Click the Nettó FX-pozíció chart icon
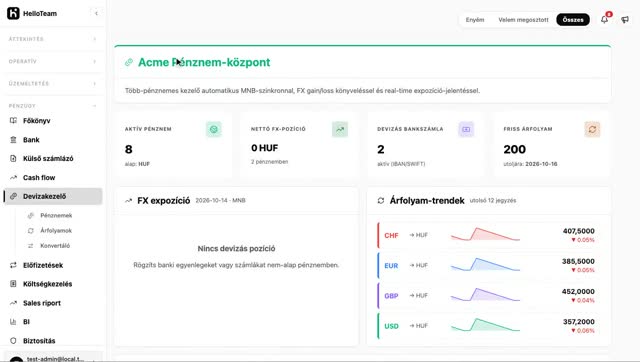The image size is (640, 362). [340, 129]
